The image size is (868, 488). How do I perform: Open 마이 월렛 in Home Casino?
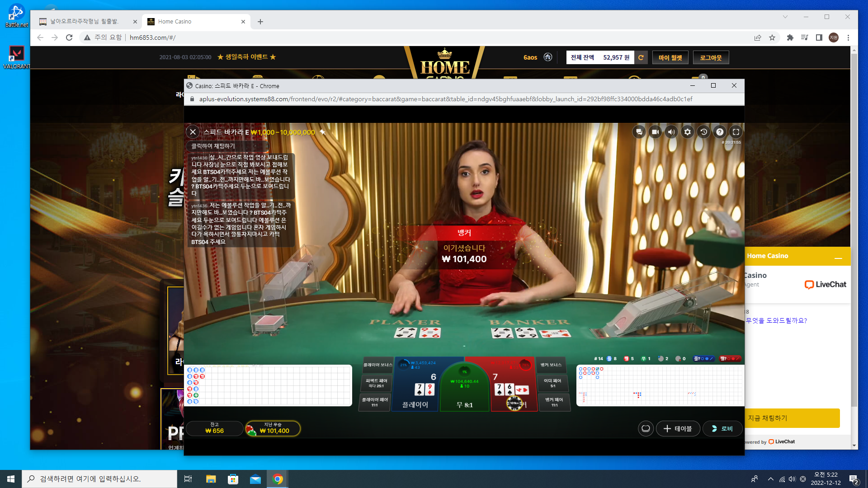click(670, 57)
